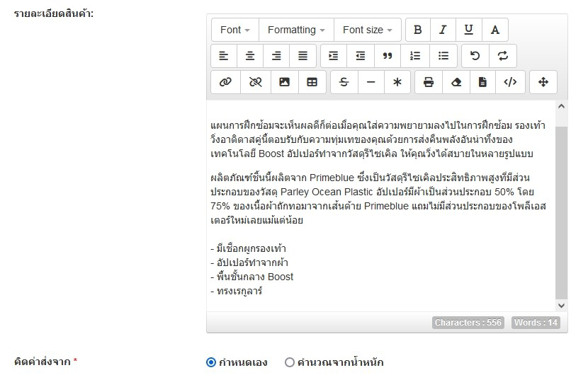Undo the last edit
The width and height of the screenshot is (588, 375).
point(475,56)
